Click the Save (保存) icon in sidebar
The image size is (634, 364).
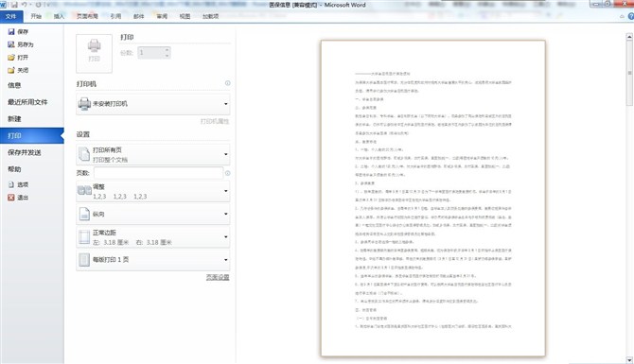click(11, 31)
